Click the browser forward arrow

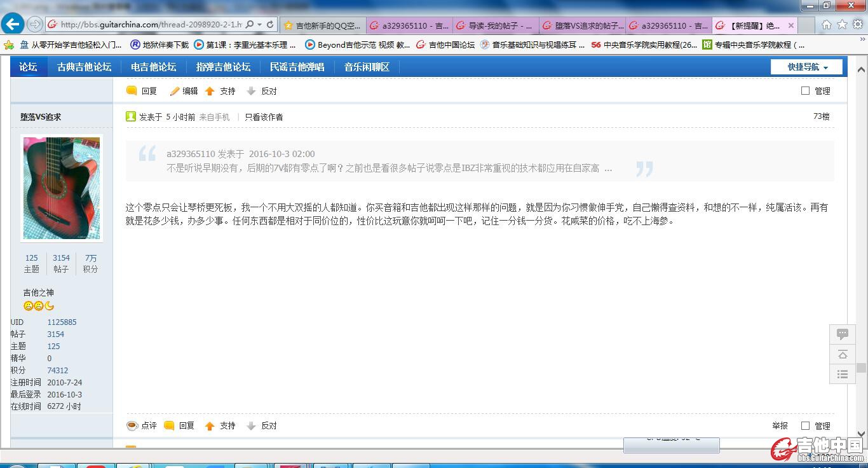pos(35,24)
